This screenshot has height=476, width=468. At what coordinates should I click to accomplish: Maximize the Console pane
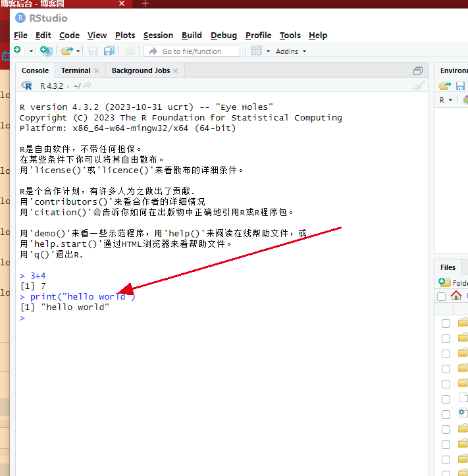[x=418, y=71]
